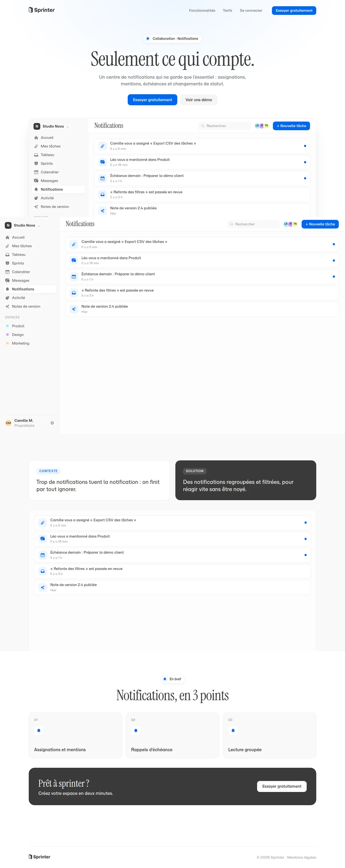345x868 pixels.
Task: Click the Sprinter logo in the page footer
Action: click(x=39, y=857)
